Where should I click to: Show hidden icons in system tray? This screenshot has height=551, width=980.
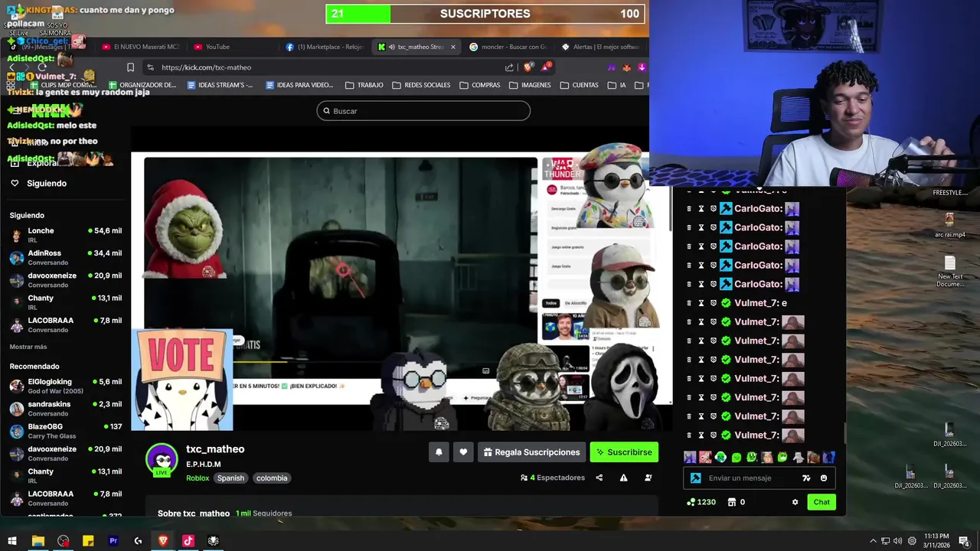tap(873, 541)
